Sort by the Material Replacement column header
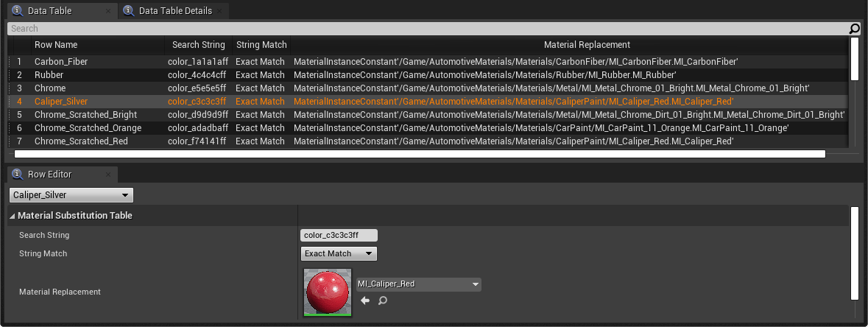 (587, 45)
